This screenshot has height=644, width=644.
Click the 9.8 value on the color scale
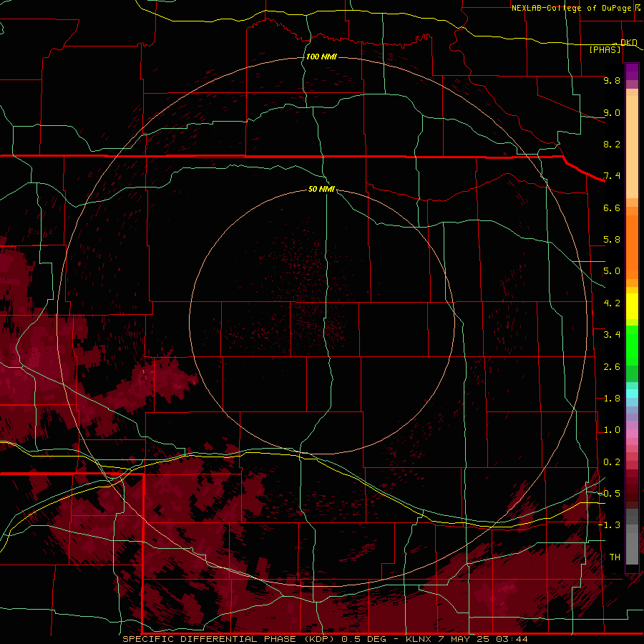click(612, 80)
